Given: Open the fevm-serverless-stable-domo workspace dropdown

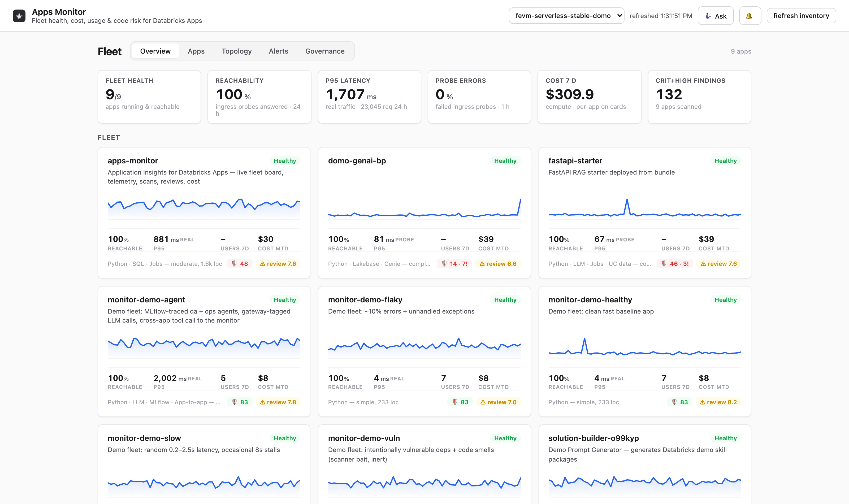Looking at the screenshot, I should coord(566,16).
